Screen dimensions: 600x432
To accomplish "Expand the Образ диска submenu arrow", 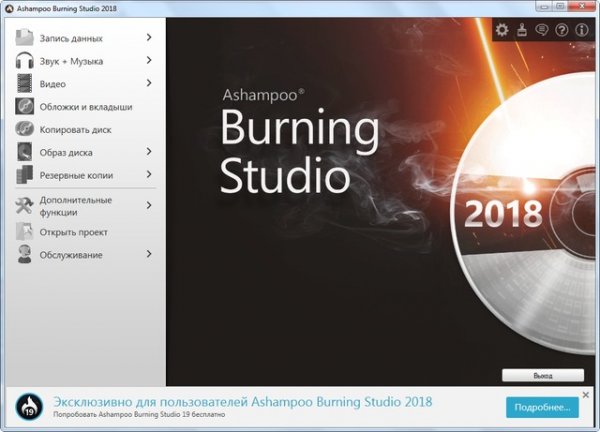I will pyautogui.click(x=149, y=152).
